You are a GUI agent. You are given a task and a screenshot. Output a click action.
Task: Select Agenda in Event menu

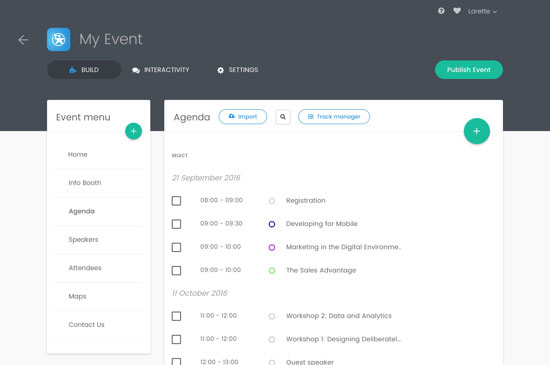[x=82, y=211]
